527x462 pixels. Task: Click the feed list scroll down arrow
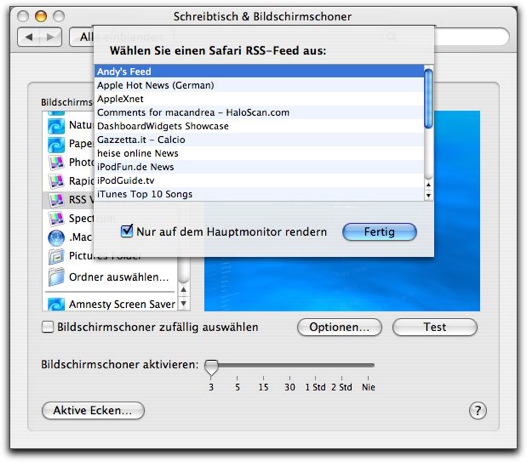tap(428, 196)
